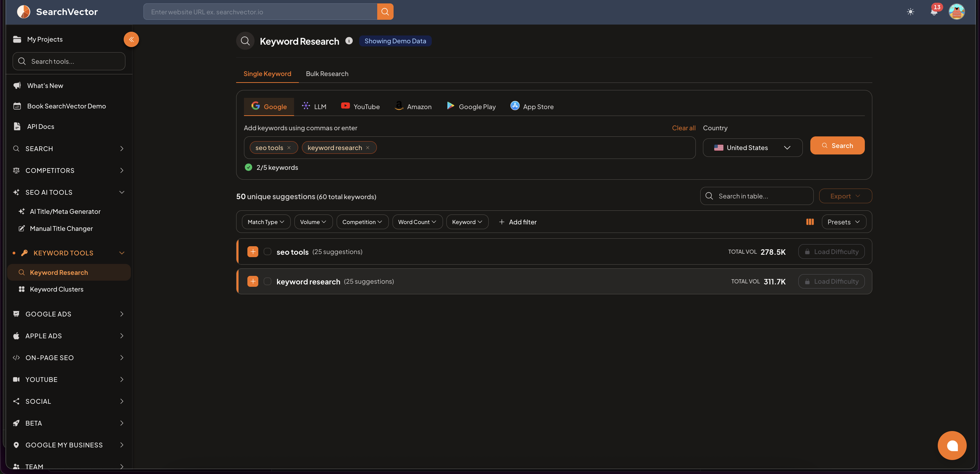The image size is (980, 474).
Task: Select the YouTube source tab
Action: 360,107
